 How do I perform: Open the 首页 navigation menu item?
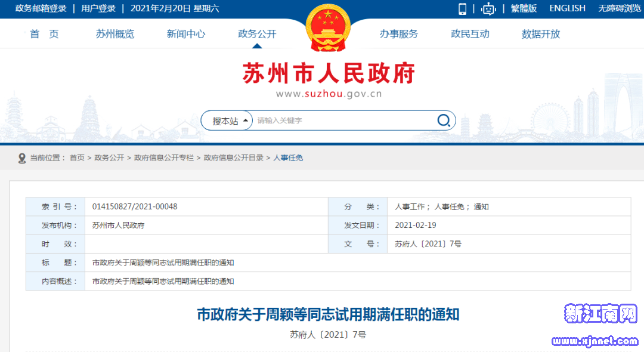tap(45, 34)
